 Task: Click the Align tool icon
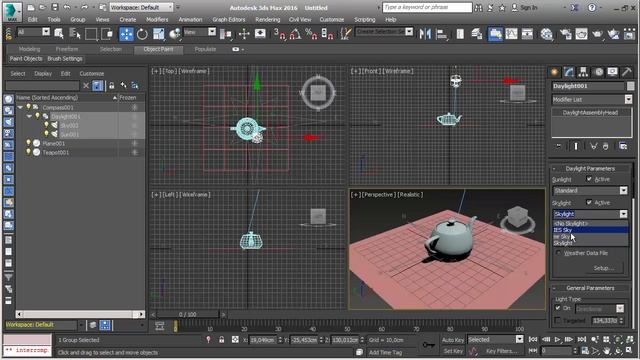pyautogui.click(x=441, y=34)
